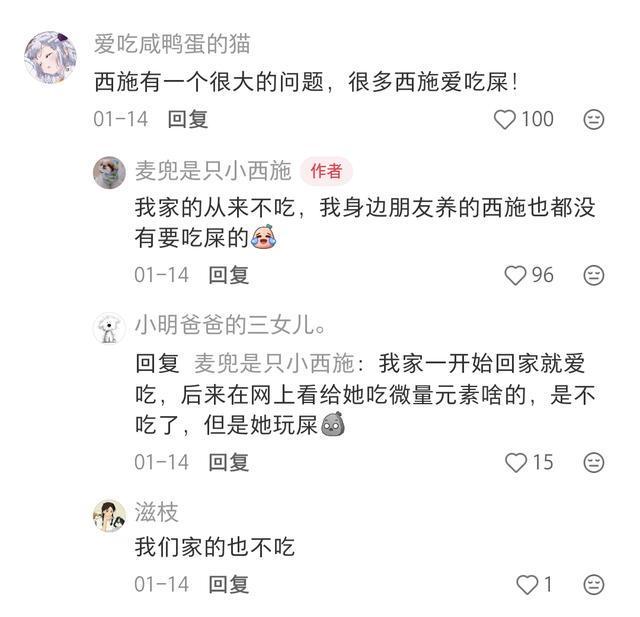The image size is (640, 617).
Task: Open emoji reaction on 小明爸爸的三女儿。's reply
Action: click(594, 462)
